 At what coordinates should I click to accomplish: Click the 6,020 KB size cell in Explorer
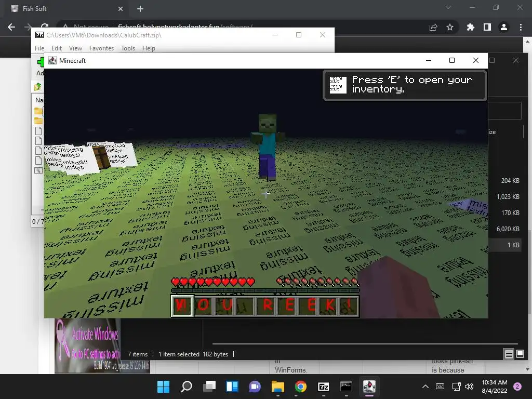pyautogui.click(x=508, y=229)
